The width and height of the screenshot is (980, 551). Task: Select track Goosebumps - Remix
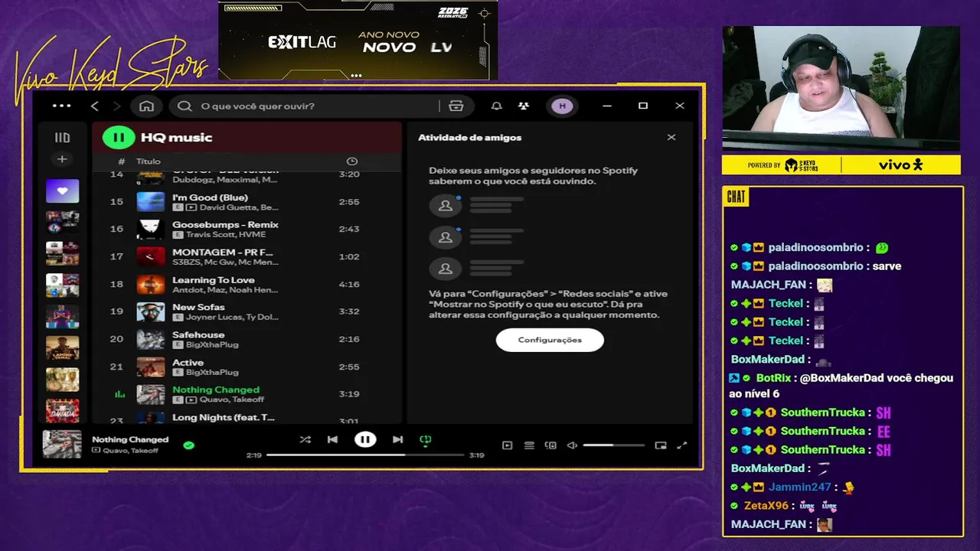coord(247,229)
